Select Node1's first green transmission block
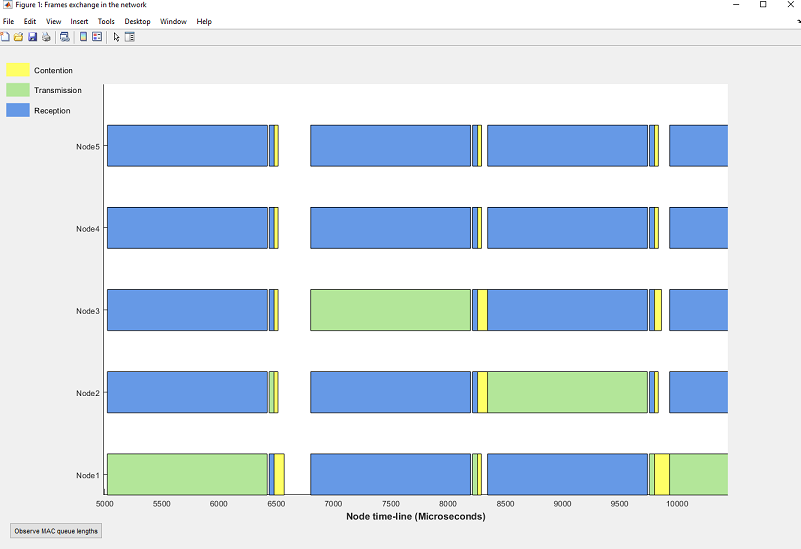801x549 pixels. [187, 474]
